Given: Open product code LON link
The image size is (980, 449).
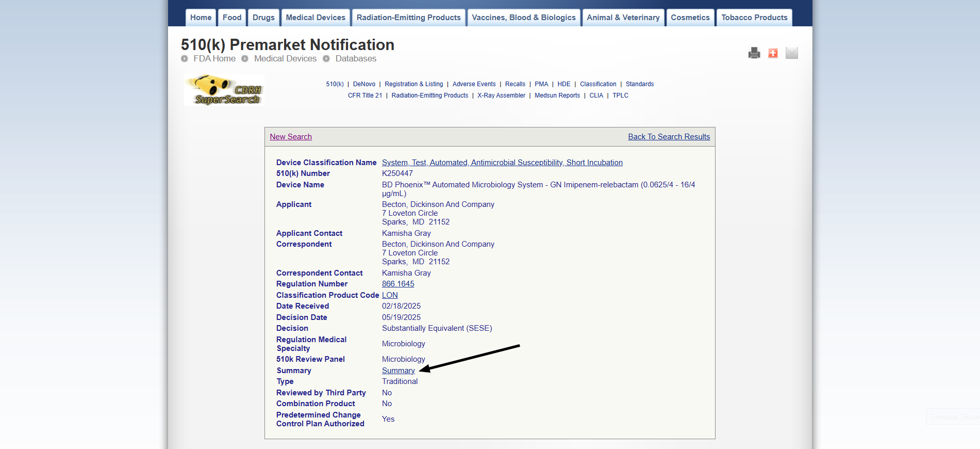Looking at the screenshot, I should (x=390, y=295).
